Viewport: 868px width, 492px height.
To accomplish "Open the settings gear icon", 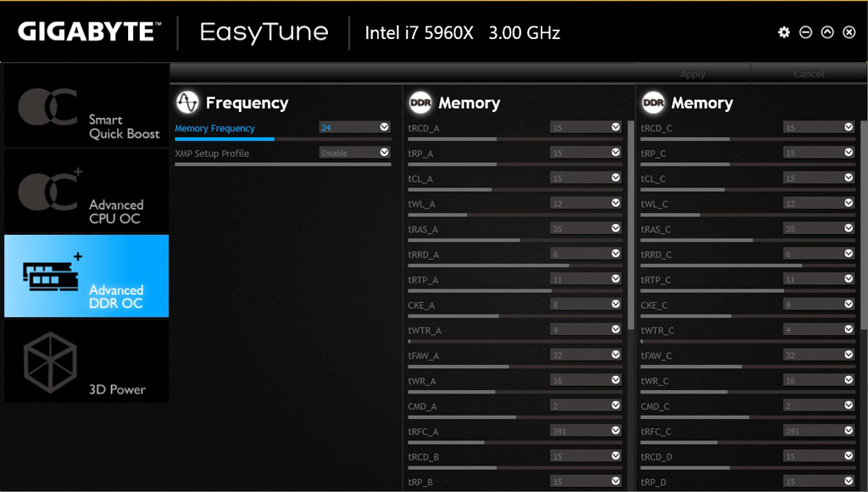I will coord(784,32).
